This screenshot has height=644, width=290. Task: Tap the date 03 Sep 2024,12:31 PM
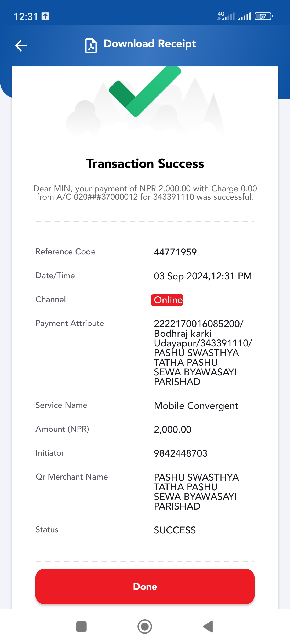click(203, 276)
